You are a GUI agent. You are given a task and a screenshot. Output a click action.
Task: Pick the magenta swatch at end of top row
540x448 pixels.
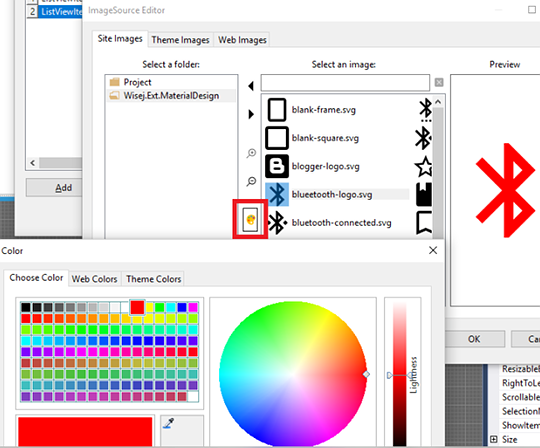point(193,307)
